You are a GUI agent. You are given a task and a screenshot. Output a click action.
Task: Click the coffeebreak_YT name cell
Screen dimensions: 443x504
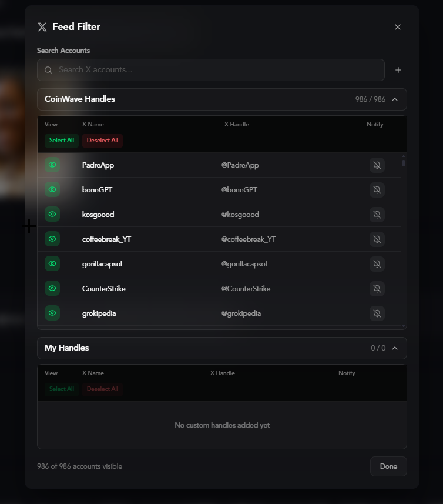coord(106,239)
